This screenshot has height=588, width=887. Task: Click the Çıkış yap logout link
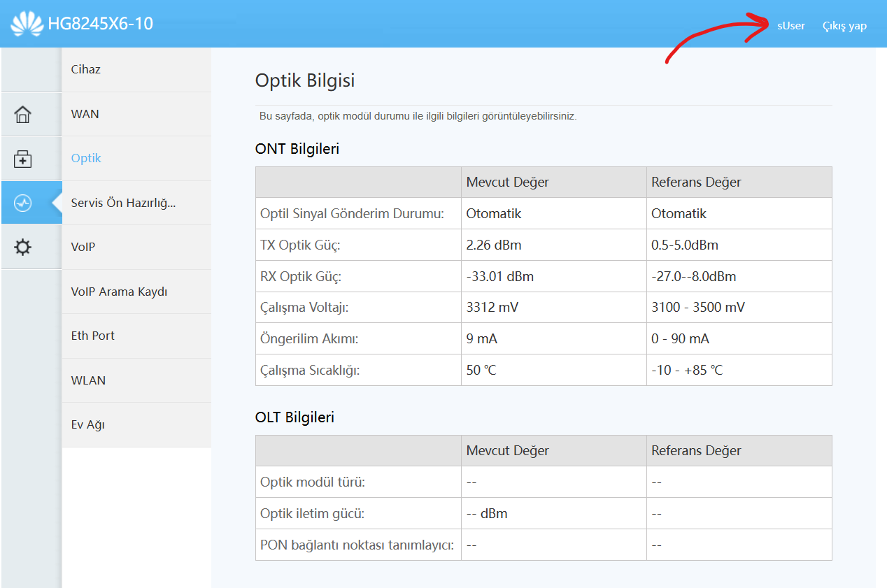tap(844, 26)
